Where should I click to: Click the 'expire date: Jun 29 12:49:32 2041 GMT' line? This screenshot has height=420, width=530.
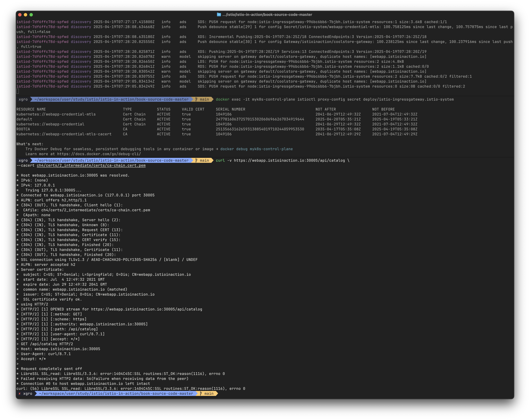tap(62, 285)
